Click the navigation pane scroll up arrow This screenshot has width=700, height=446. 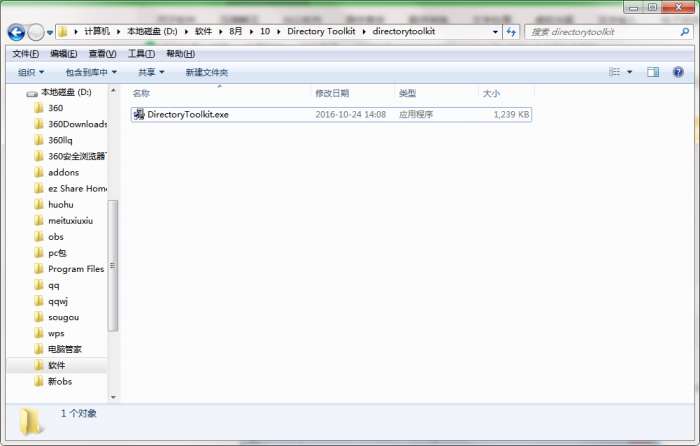click(113, 91)
